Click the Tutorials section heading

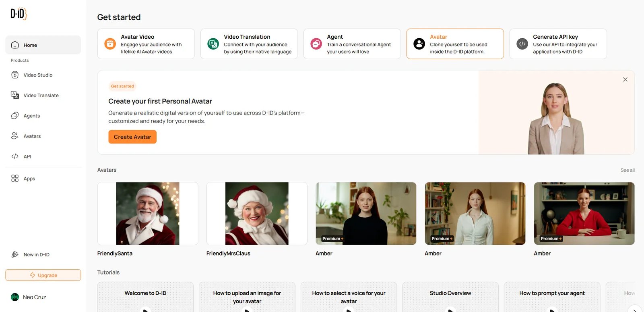108,272
